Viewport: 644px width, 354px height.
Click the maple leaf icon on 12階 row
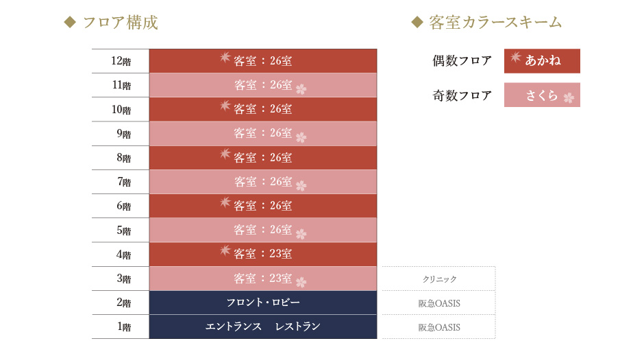[225, 58]
